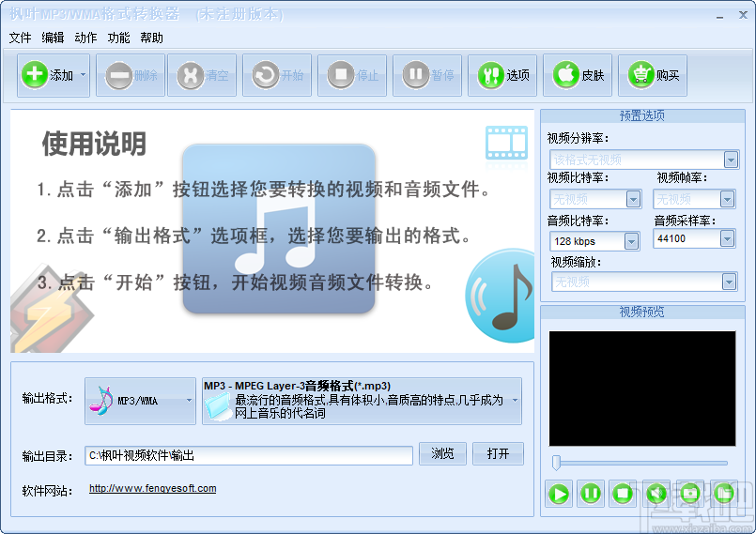Screen dimensions: 756x534
Task: Mute the preview with the speaker icon
Action: tap(656, 494)
